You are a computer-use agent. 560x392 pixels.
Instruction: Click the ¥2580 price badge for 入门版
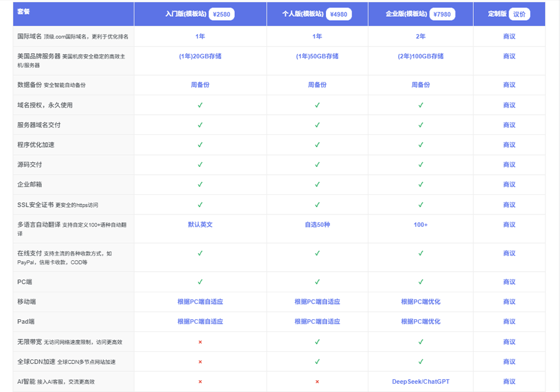pos(221,15)
